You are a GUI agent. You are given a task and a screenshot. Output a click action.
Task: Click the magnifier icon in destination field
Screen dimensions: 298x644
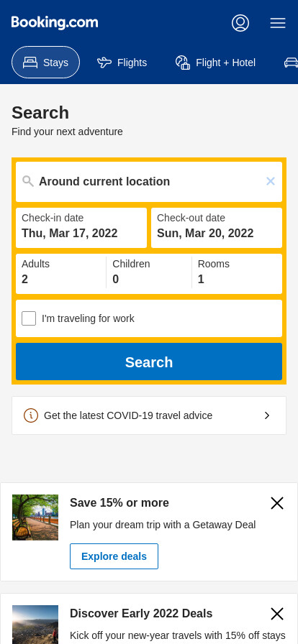click(28, 181)
